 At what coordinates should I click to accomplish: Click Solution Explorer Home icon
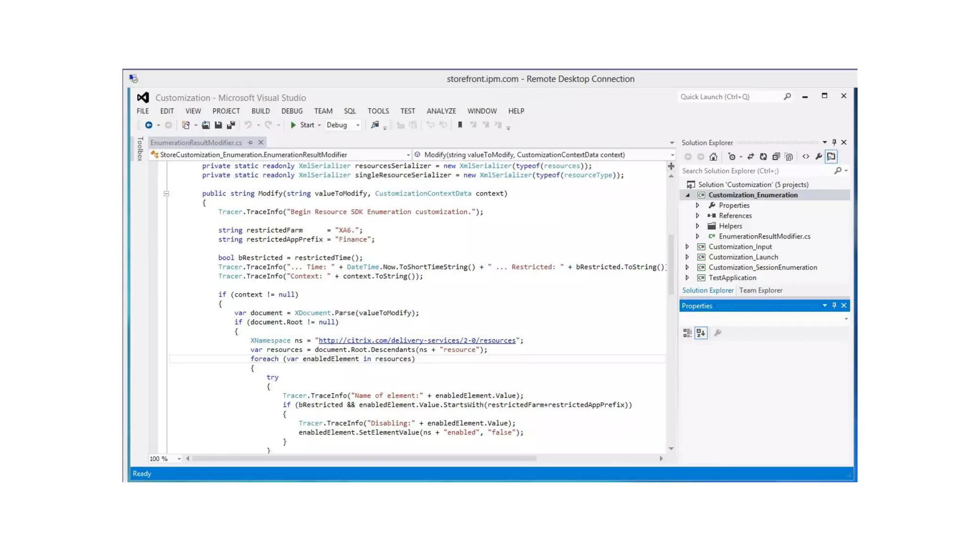tap(713, 156)
